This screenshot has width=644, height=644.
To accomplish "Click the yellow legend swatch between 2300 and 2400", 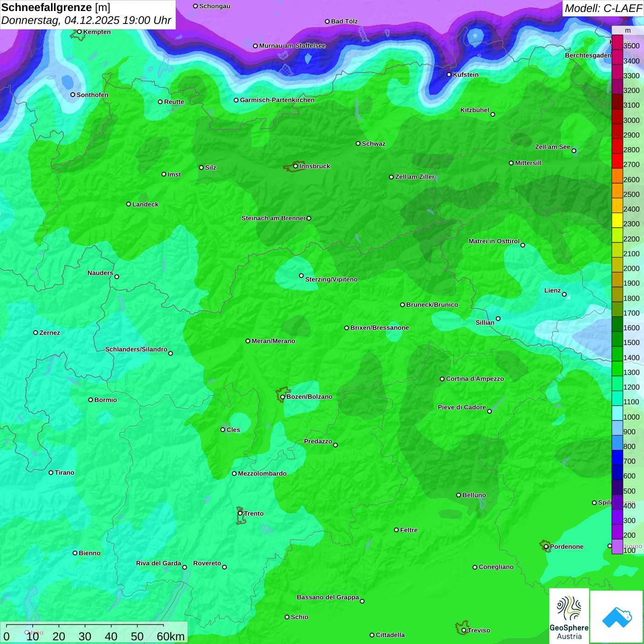I will click(617, 220).
